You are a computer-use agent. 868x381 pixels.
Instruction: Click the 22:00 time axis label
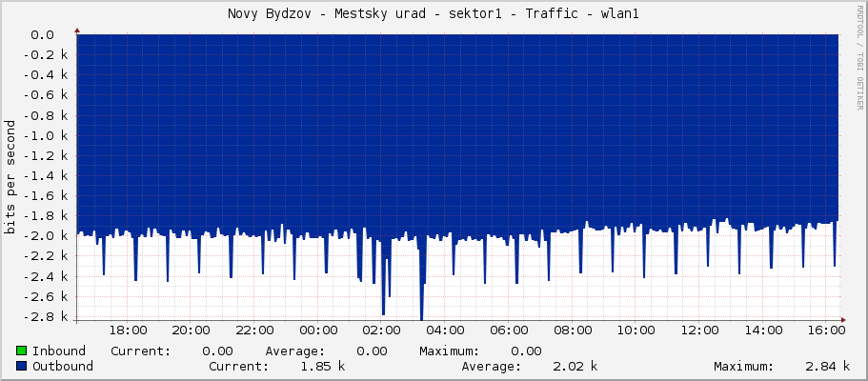255,331
